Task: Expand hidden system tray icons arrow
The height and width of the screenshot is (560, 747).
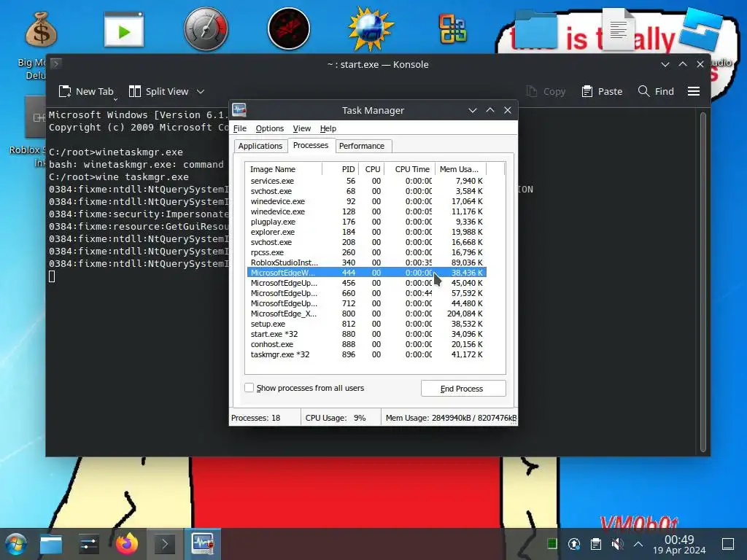Action: pos(638,544)
